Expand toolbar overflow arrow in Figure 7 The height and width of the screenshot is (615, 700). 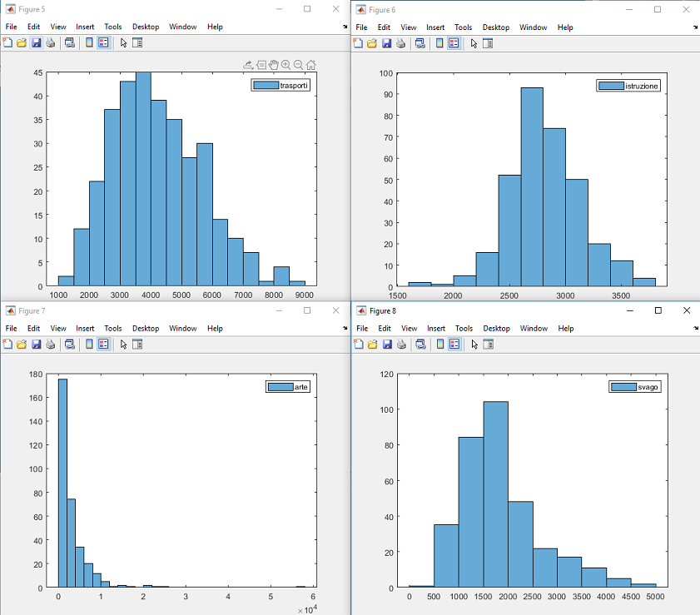[x=345, y=328]
